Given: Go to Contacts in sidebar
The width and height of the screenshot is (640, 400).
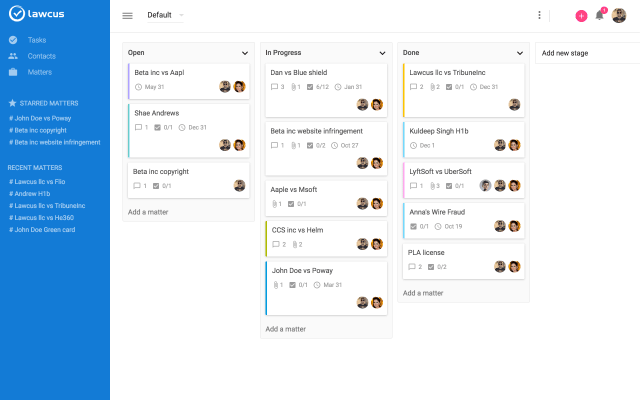Looking at the screenshot, I should 41,56.
